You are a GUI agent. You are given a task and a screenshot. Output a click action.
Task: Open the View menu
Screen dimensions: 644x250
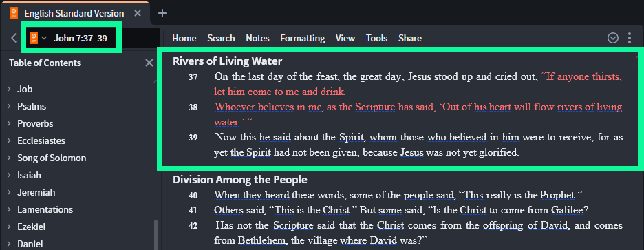[x=345, y=39]
